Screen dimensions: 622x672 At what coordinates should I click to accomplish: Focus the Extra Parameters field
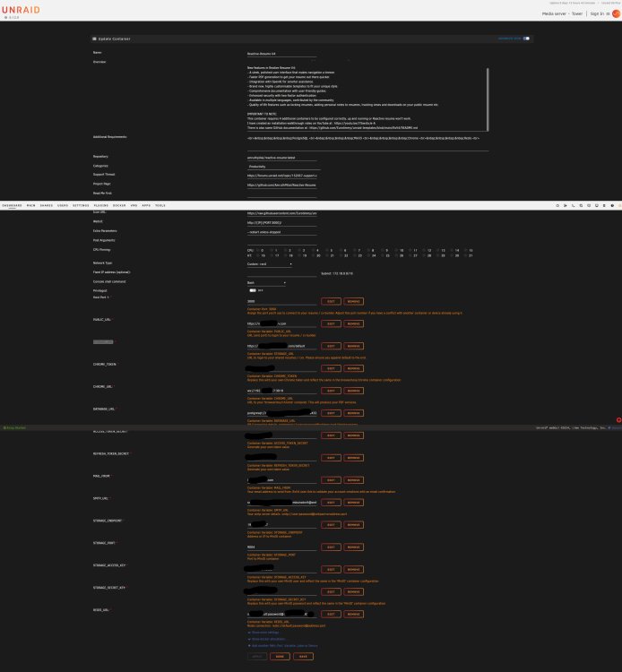point(281,232)
